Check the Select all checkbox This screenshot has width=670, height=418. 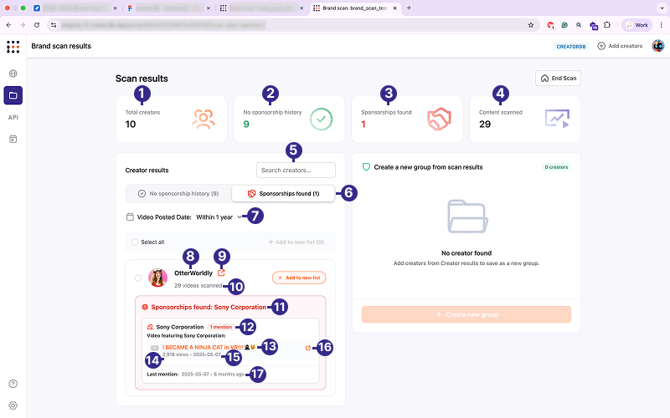coord(135,242)
